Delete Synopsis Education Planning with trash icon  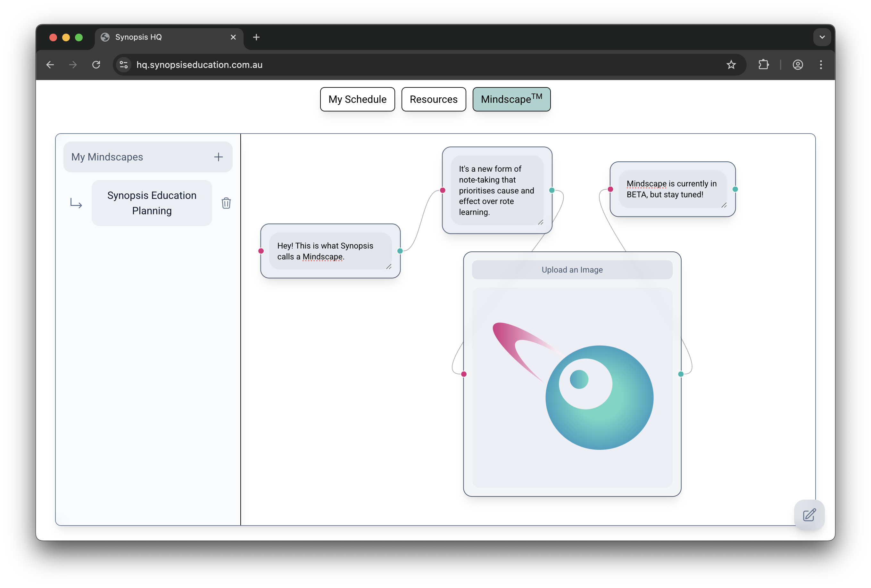click(226, 203)
